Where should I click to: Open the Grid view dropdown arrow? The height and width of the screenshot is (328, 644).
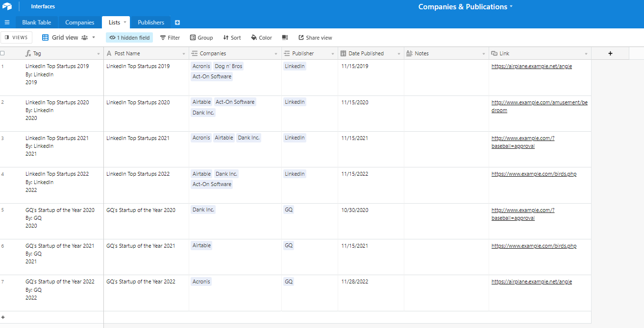point(94,38)
